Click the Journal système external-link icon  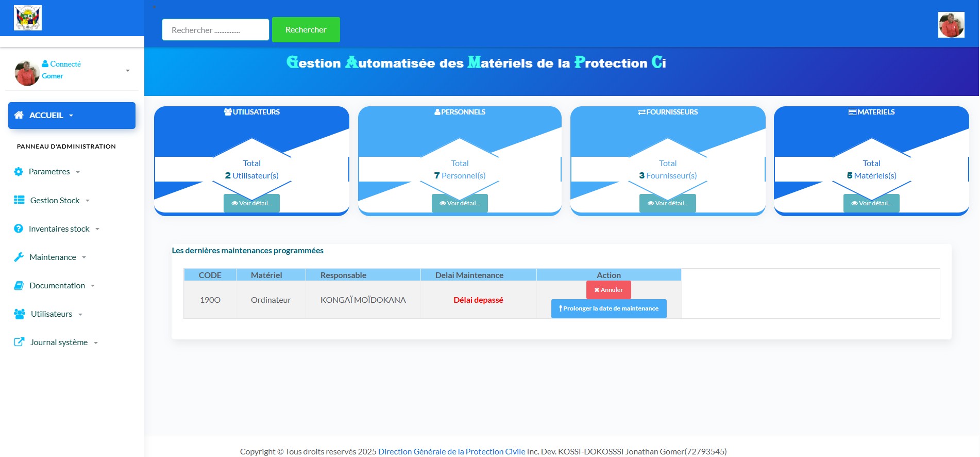pos(19,342)
